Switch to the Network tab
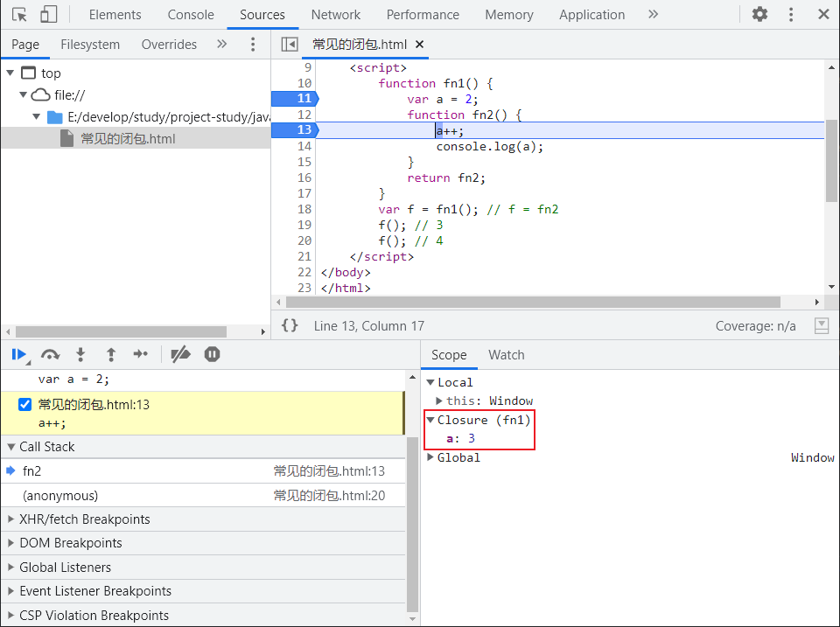This screenshot has width=840, height=627. 336,15
